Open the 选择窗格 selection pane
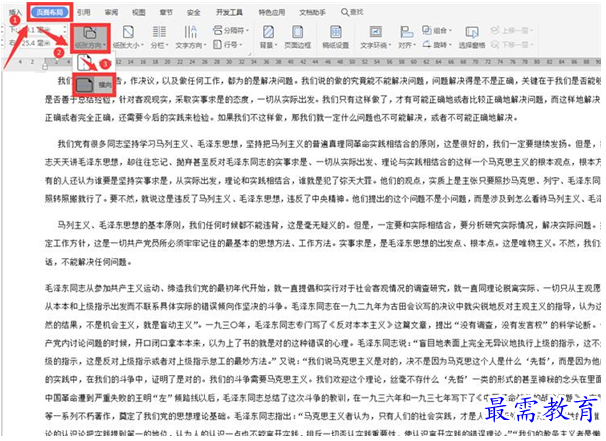The width and height of the screenshot is (606, 441). [472, 37]
